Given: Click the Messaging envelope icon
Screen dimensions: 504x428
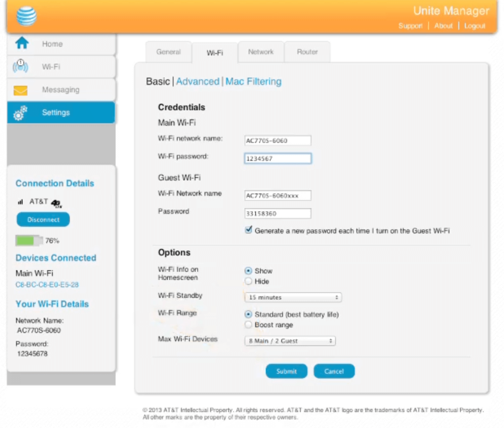Looking at the screenshot, I should 20,90.
